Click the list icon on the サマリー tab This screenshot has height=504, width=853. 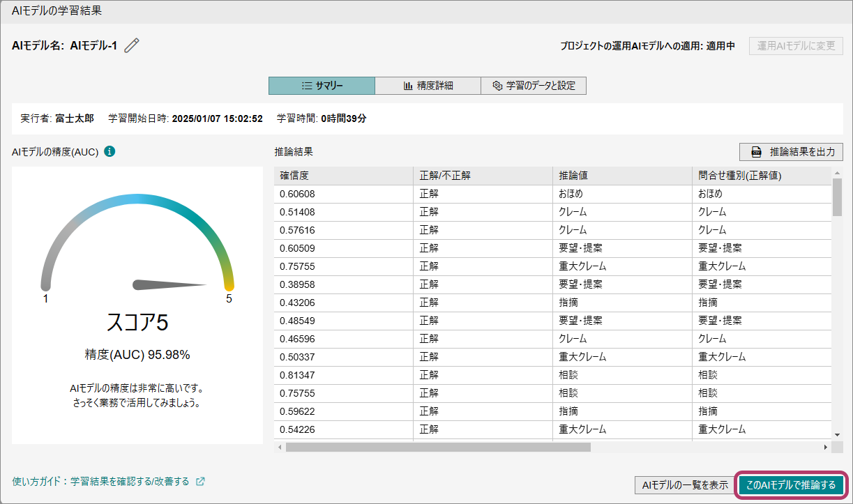pyautogui.click(x=306, y=86)
